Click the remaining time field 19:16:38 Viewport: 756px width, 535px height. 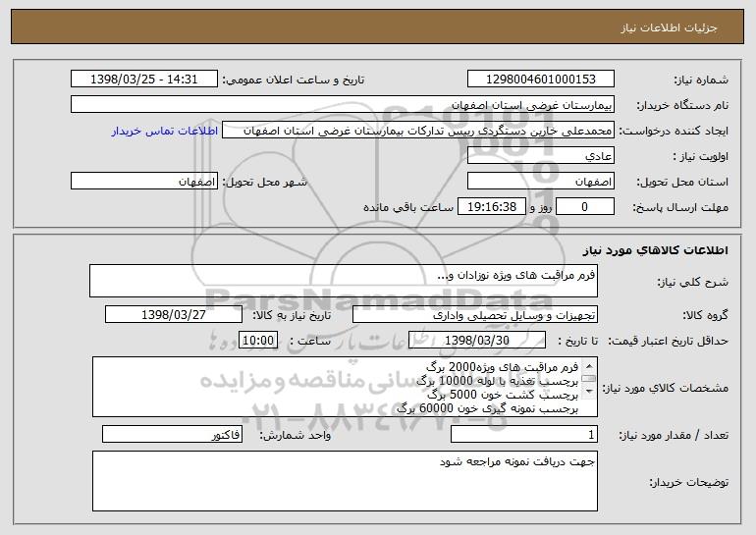491,207
